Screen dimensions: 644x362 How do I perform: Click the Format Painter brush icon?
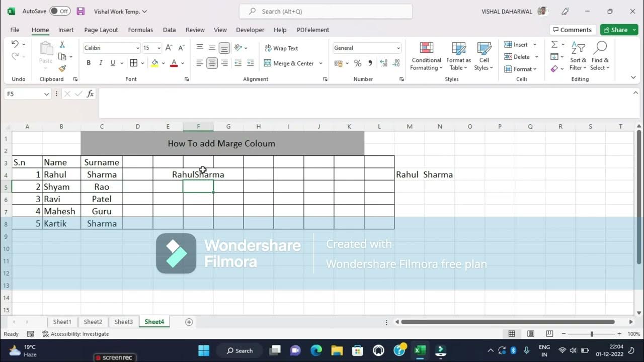[x=62, y=68]
